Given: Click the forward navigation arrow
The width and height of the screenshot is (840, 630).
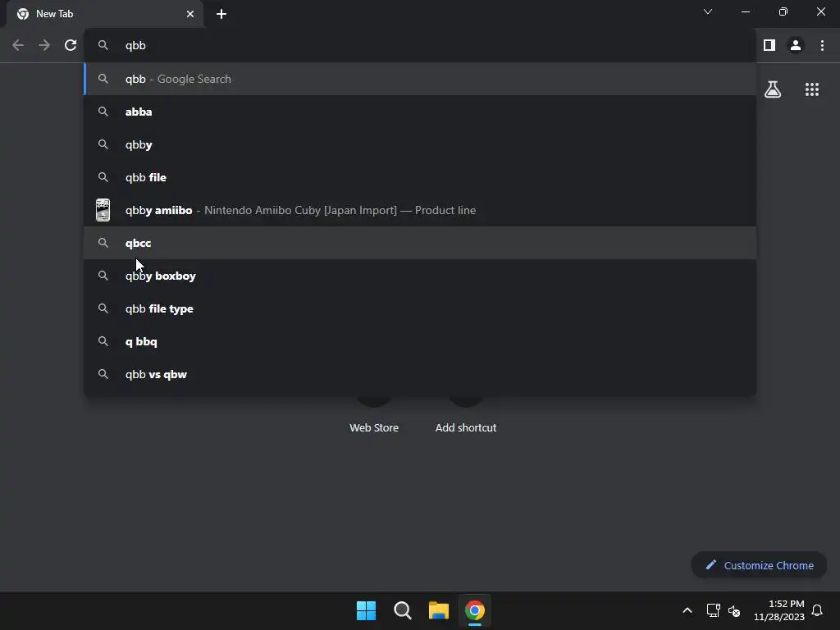Looking at the screenshot, I should (x=44, y=46).
